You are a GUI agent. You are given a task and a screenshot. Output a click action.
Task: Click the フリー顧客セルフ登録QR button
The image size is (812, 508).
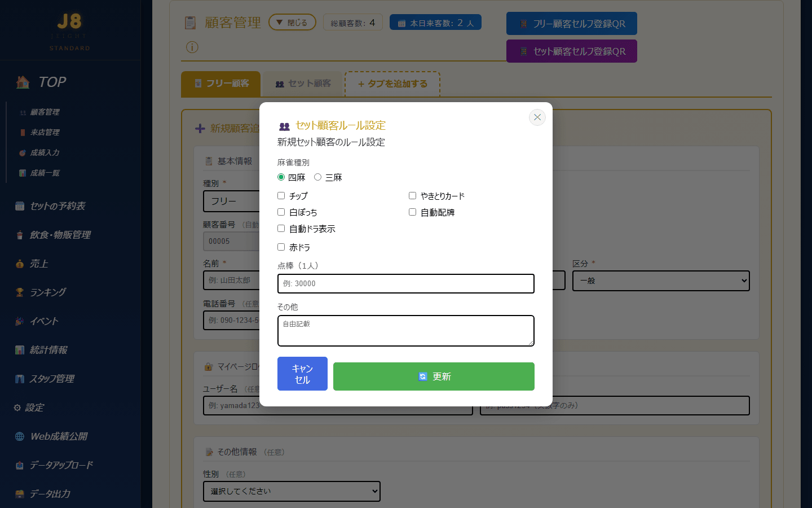pyautogui.click(x=572, y=24)
